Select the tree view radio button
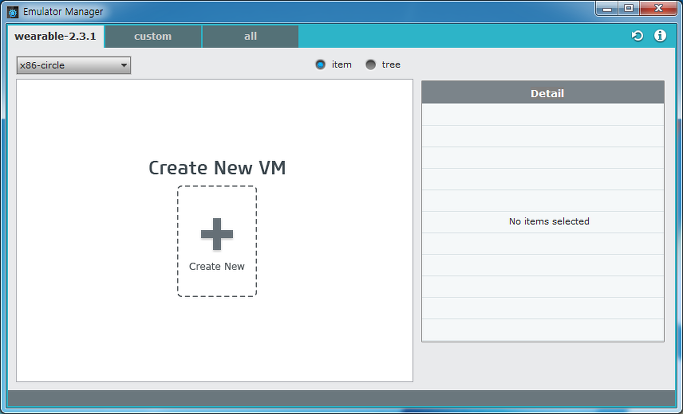The width and height of the screenshot is (683, 414). (x=371, y=64)
